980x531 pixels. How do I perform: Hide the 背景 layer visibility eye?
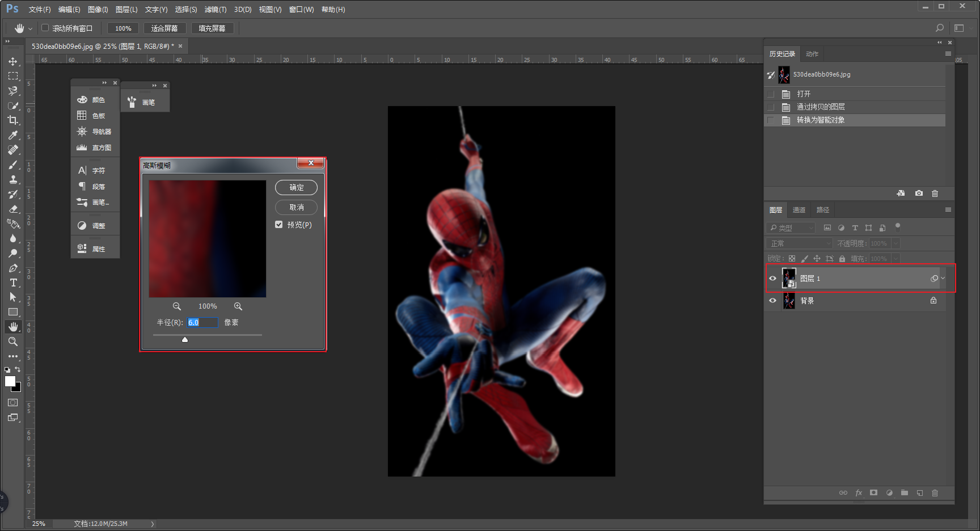(x=772, y=301)
